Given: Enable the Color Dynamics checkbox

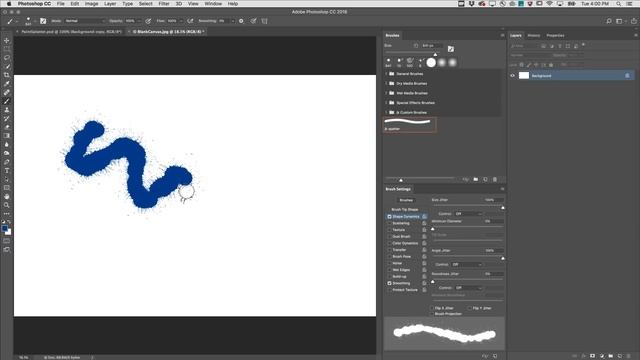Looking at the screenshot, I should (389, 243).
